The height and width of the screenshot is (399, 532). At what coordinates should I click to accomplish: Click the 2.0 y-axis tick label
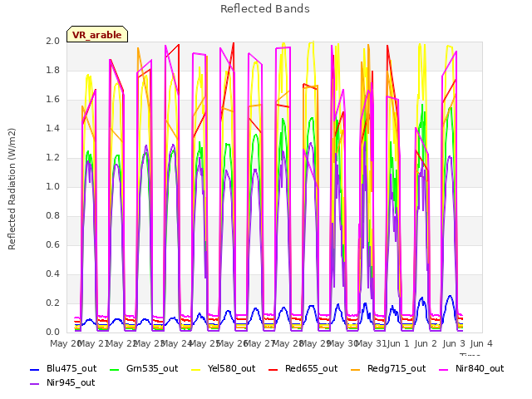(53, 41)
